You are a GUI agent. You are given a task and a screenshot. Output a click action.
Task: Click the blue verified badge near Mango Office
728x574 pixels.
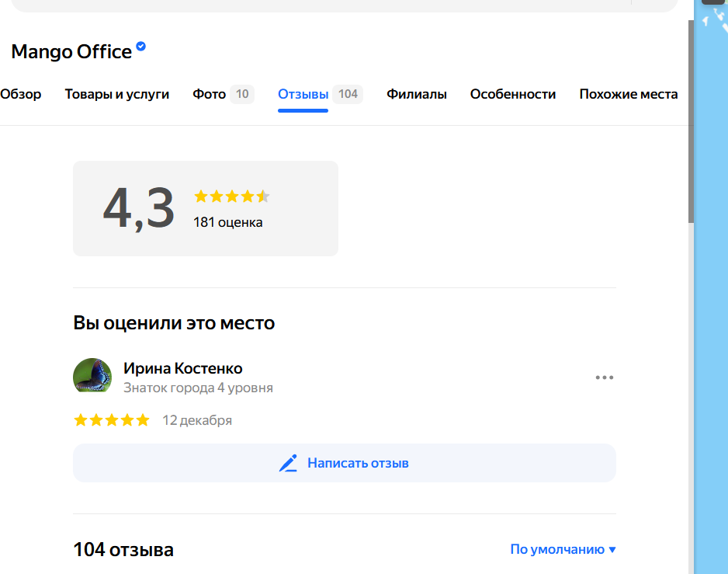[x=140, y=46]
